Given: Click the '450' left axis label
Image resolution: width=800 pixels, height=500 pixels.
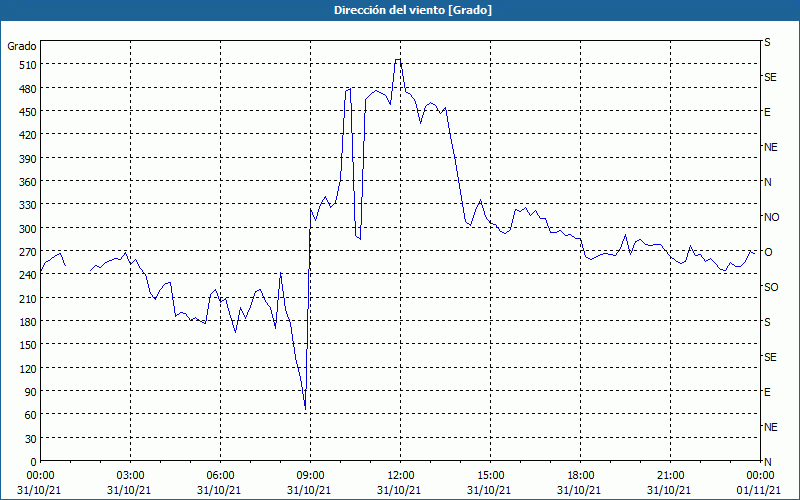Looking at the screenshot, I should [x=29, y=112].
